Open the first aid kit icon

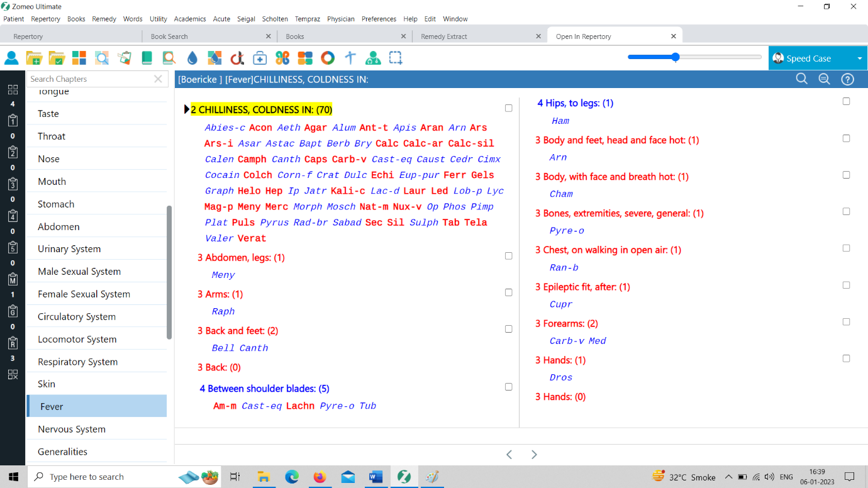pyautogui.click(x=260, y=58)
